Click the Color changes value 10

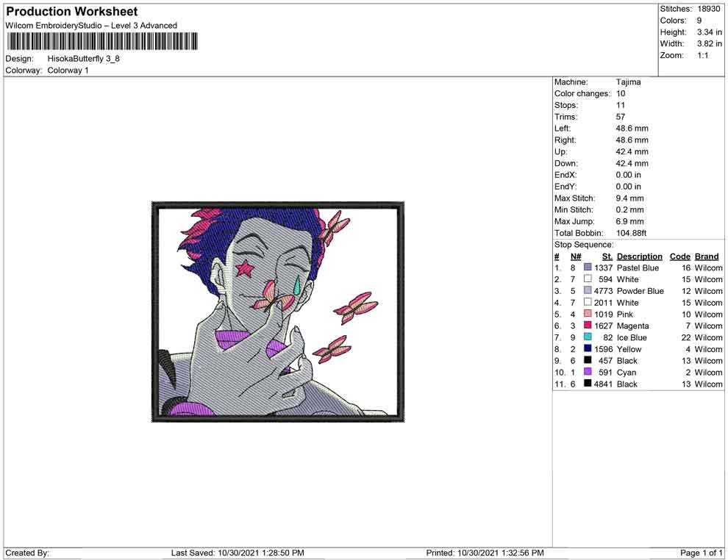click(621, 94)
